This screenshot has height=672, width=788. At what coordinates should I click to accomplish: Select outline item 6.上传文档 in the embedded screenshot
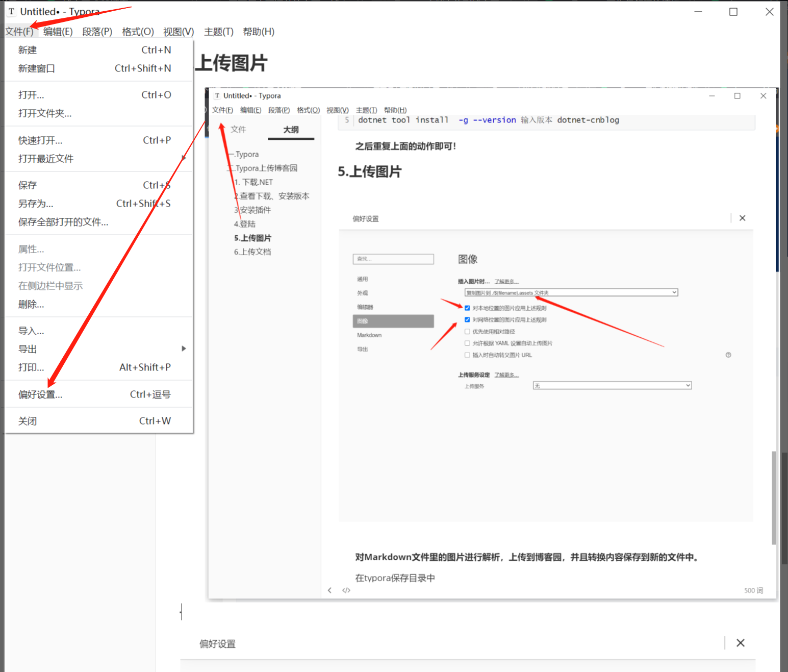[252, 252]
